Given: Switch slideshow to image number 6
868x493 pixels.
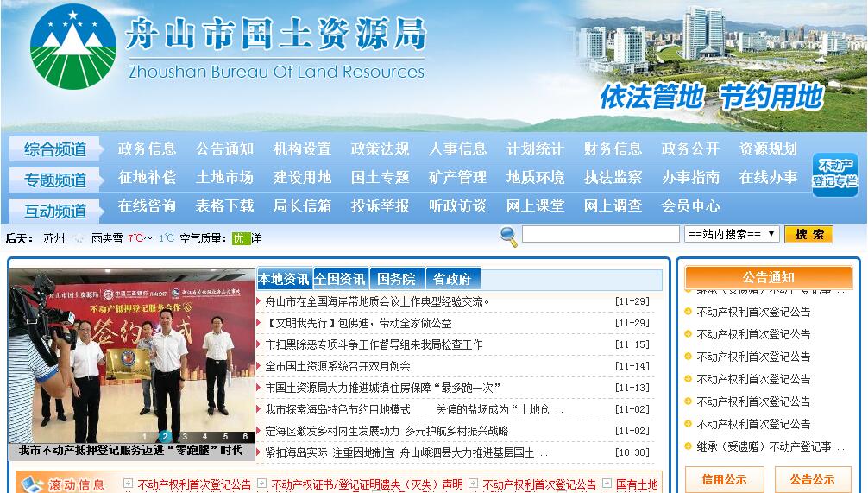Looking at the screenshot, I should tap(246, 437).
